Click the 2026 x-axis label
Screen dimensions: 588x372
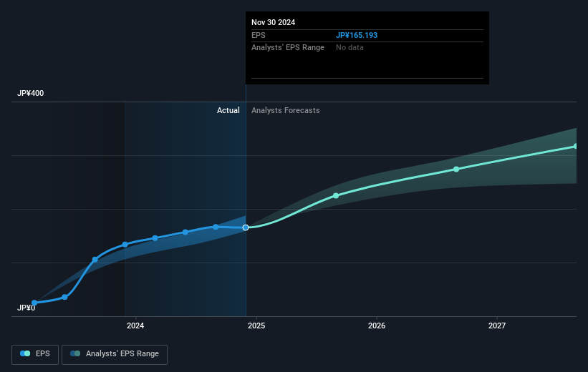377,325
